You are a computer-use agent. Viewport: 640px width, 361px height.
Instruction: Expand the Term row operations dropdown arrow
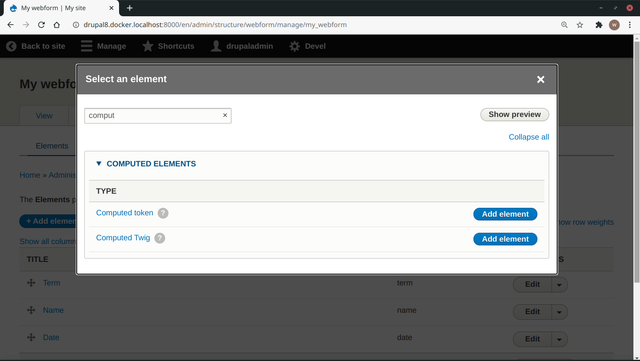tap(559, 285)
